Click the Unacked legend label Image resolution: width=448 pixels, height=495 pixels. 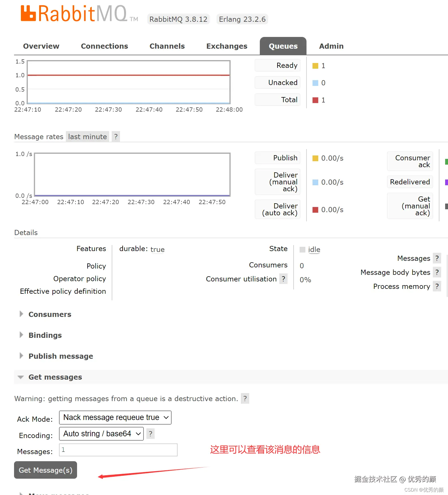(278, 82)
